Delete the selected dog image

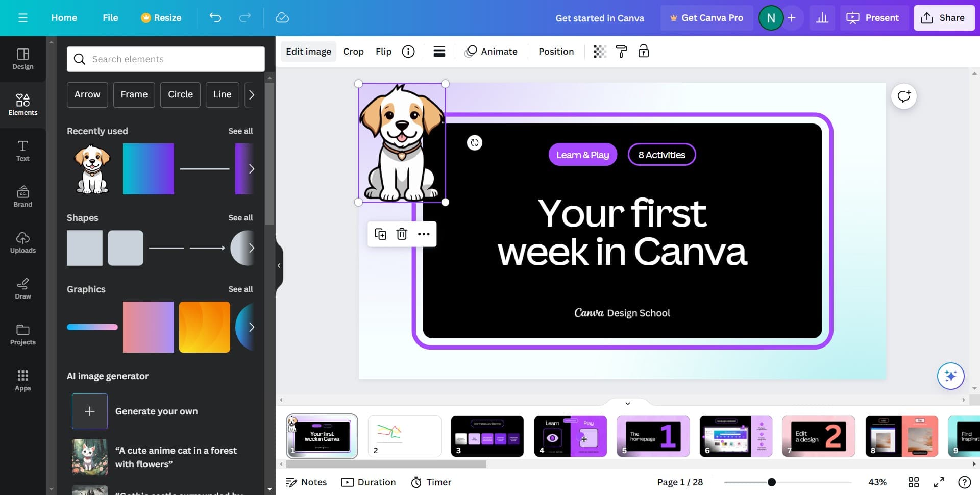tap(402, 234)
